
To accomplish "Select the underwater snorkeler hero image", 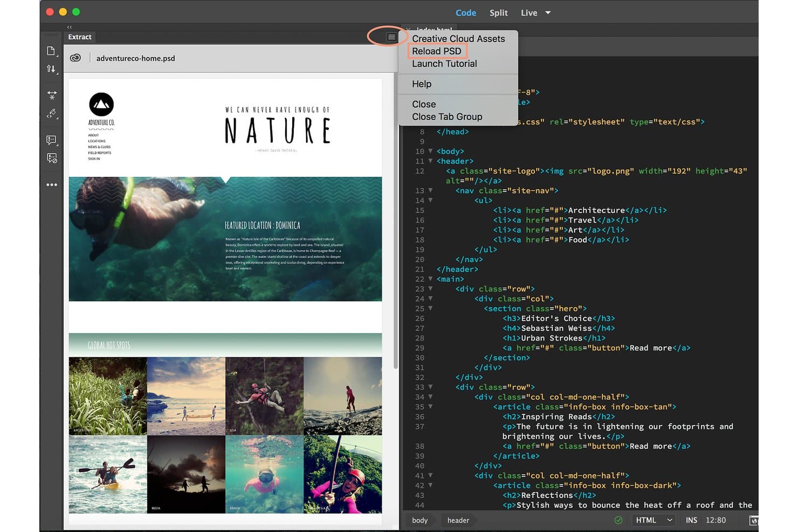I will coord(225,239).
